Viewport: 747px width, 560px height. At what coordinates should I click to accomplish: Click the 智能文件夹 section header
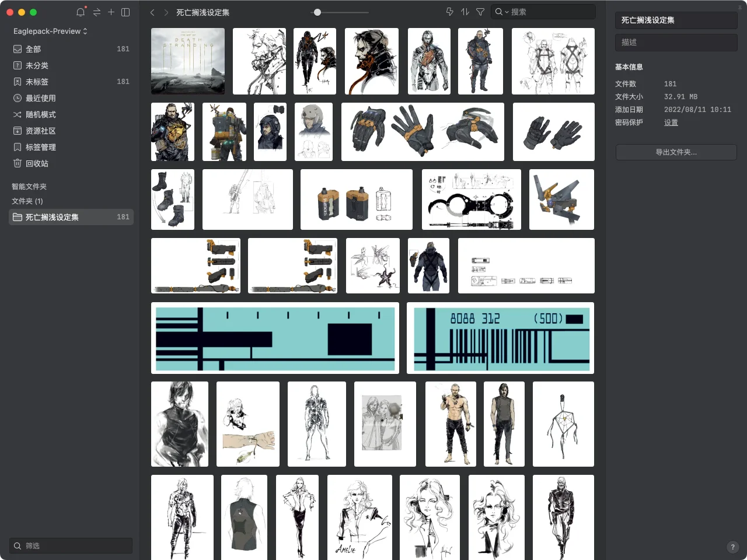[29, 187]
